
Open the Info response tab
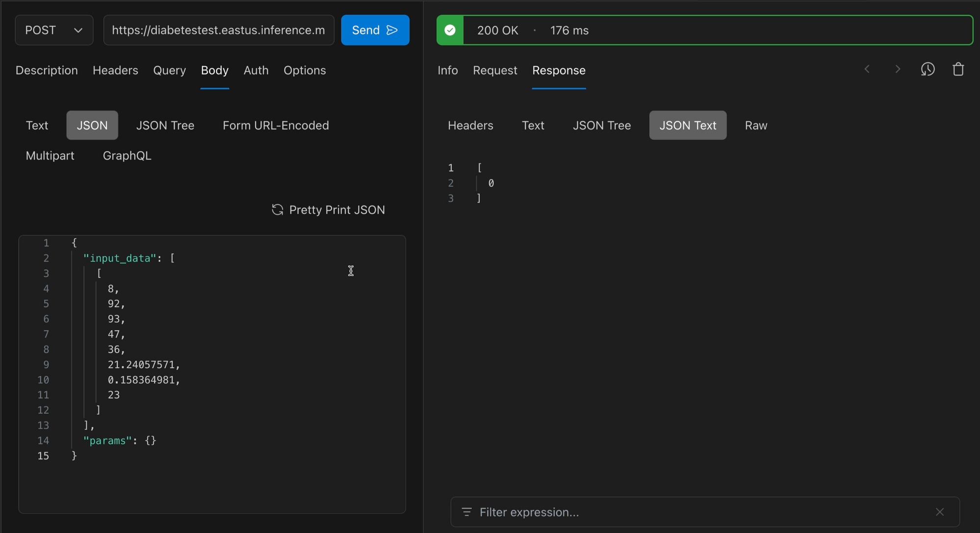(x=447, y=71)
